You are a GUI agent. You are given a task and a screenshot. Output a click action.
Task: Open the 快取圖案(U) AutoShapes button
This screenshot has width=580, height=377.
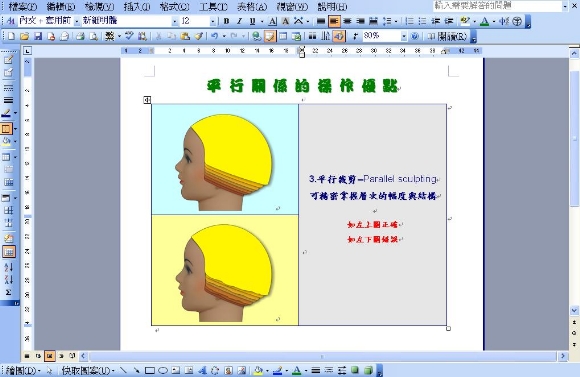point(88,370)
